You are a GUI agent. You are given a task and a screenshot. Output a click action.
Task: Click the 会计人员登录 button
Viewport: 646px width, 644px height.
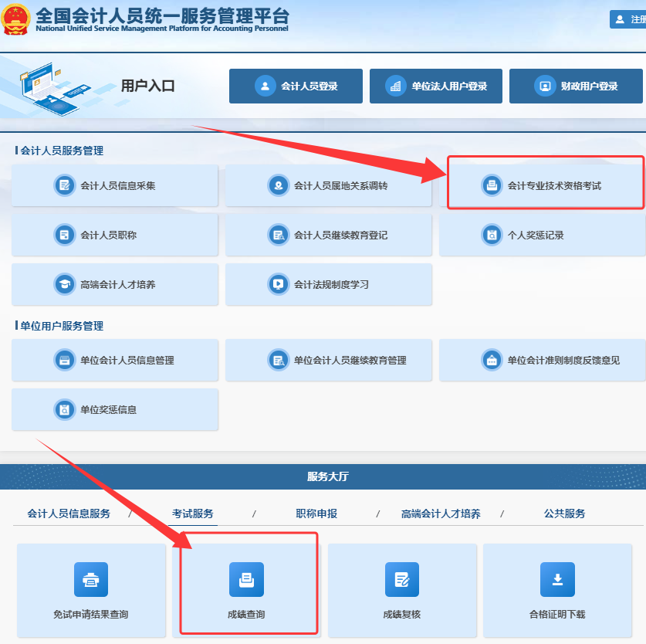tap(296, 86)
